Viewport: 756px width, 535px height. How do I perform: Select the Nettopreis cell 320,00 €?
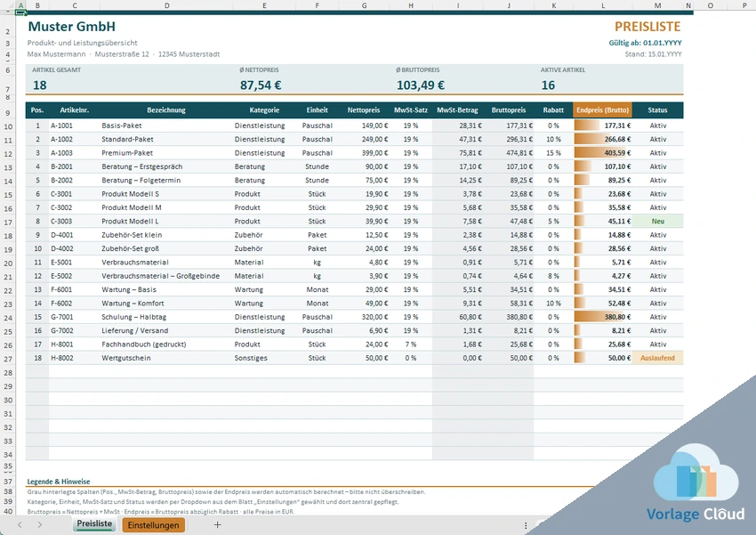point(365,317)
